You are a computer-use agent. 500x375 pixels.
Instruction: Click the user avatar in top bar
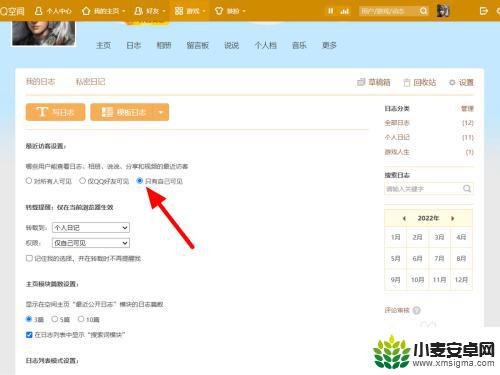pos(443,11)
